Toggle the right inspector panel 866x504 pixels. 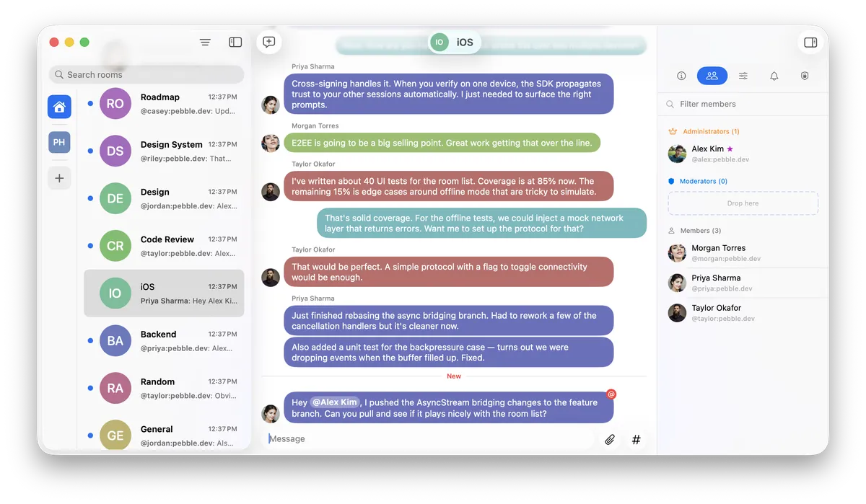810,42
